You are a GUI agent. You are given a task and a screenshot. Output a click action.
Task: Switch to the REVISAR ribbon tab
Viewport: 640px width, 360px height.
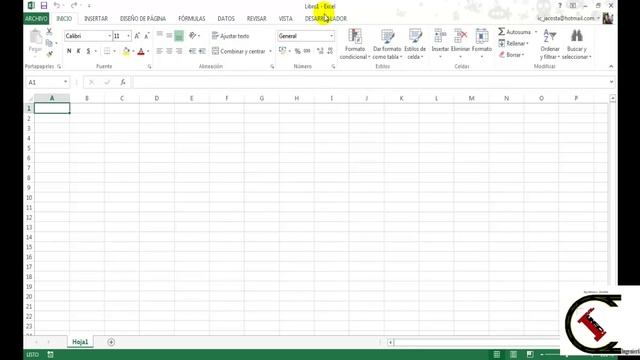(257, 18)
